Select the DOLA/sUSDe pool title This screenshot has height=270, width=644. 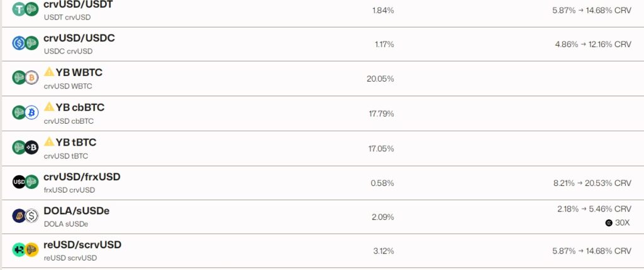click(x=76, y=211)
